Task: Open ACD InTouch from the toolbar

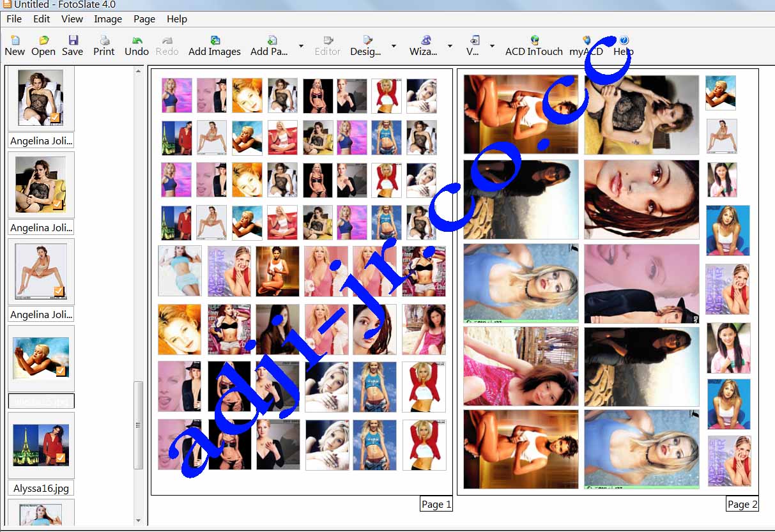Action: [534, 46]
